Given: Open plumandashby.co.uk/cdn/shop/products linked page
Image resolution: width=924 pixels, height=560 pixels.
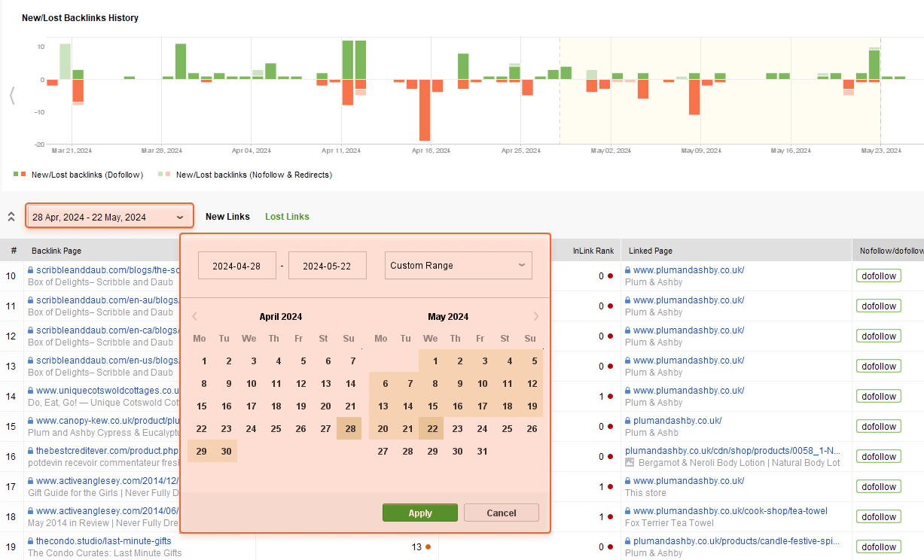Looking at the screenshot, I should click(x=733, y=451).
